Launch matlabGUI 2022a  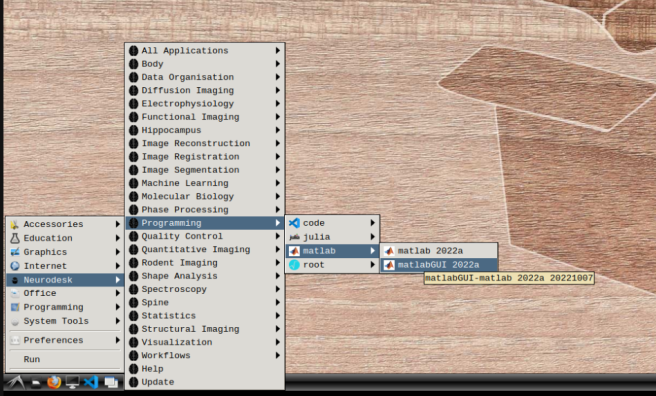(439, 265)
